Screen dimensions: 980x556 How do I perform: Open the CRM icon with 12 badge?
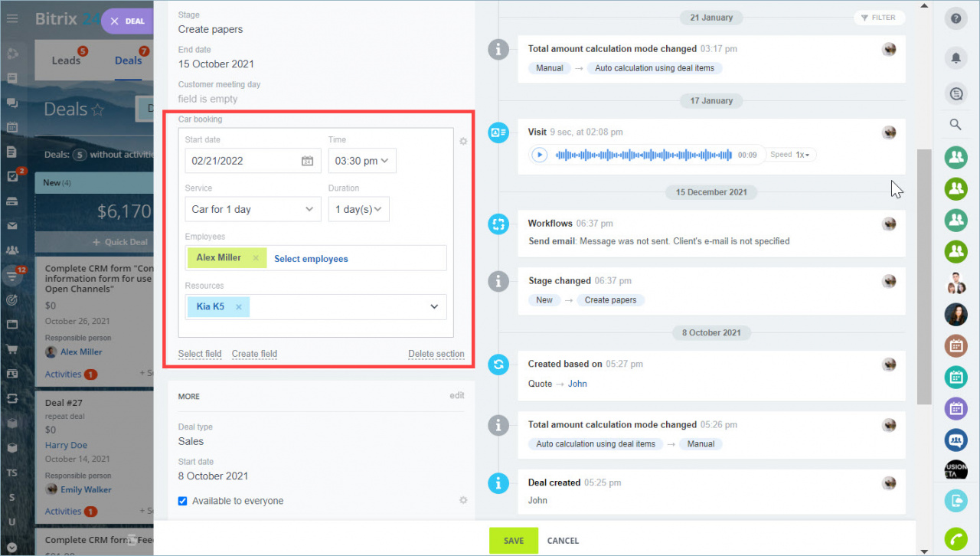[13, 275]
